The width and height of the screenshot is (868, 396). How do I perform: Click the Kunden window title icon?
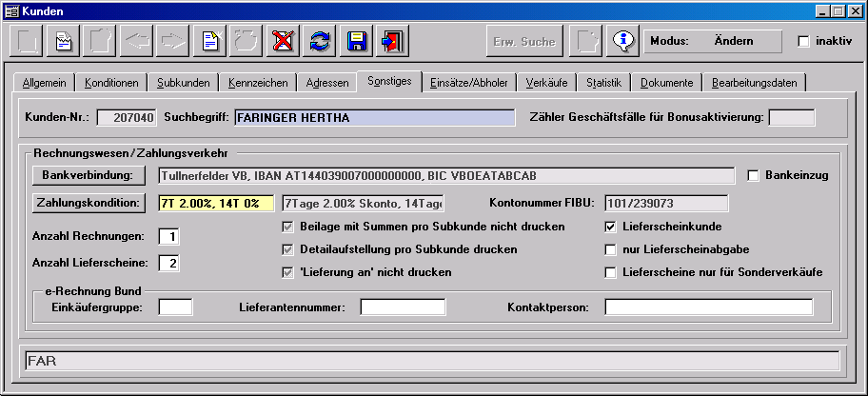coord(12,10)
